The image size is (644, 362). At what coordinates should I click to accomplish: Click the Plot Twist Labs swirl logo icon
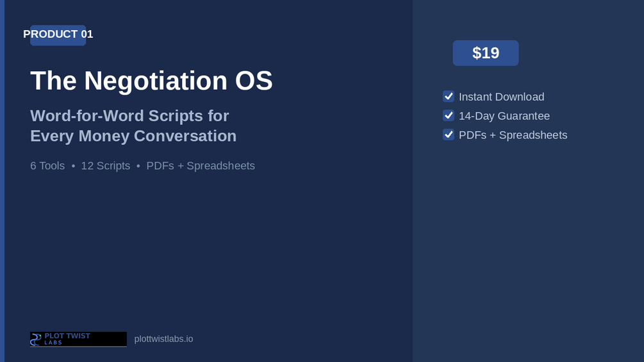[x=36, y=340]
